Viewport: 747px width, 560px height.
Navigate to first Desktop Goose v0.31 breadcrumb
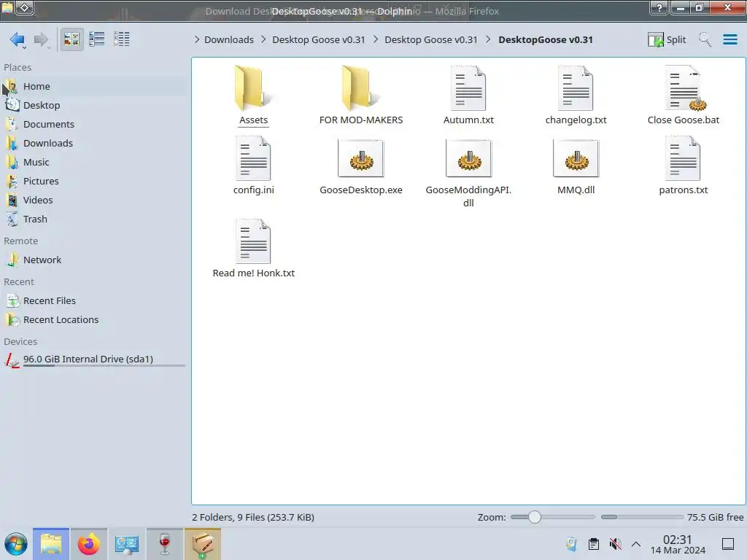318,39
